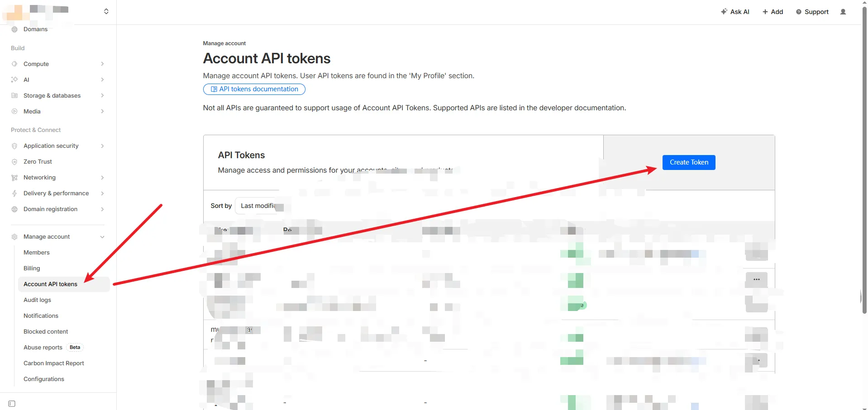Screen dimensions: 868x410
Task: Go to Billing in sidebar
Action: coord(32,269)
